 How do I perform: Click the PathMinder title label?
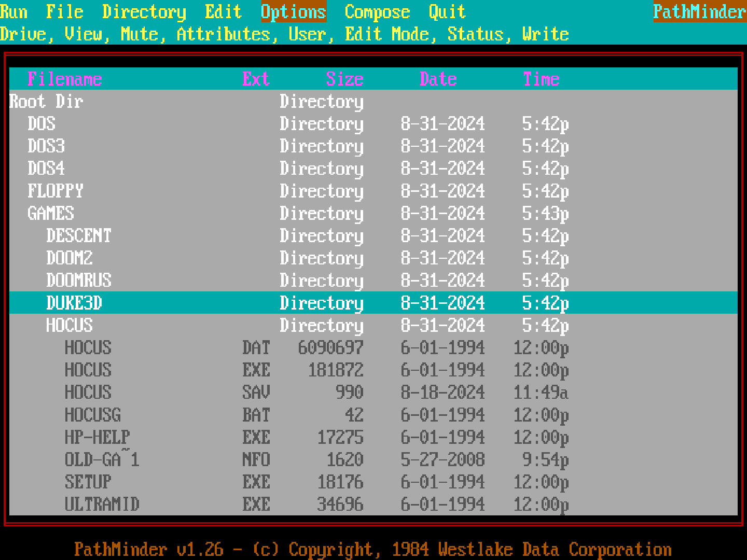click(x=700, y=11)
